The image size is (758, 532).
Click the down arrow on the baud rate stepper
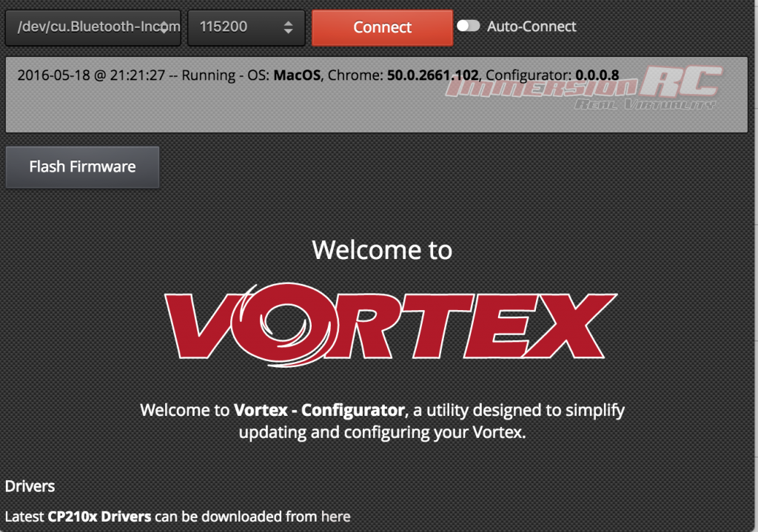coord(289,32)
